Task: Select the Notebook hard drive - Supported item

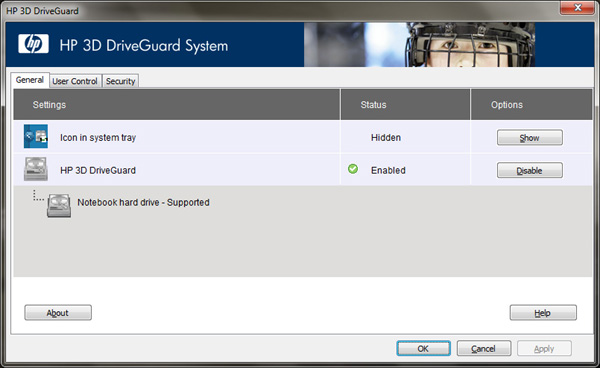Action: 143,202
